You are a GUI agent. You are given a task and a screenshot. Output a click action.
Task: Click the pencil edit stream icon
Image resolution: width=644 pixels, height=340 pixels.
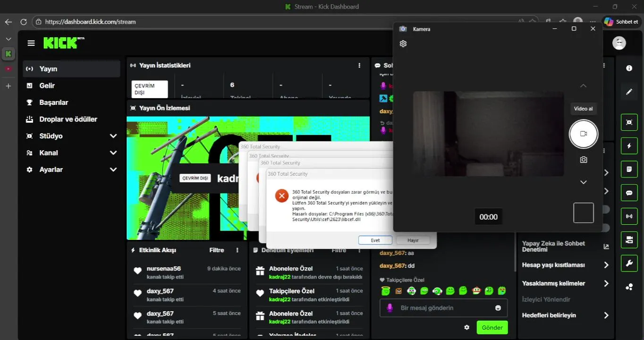[629, 92]
